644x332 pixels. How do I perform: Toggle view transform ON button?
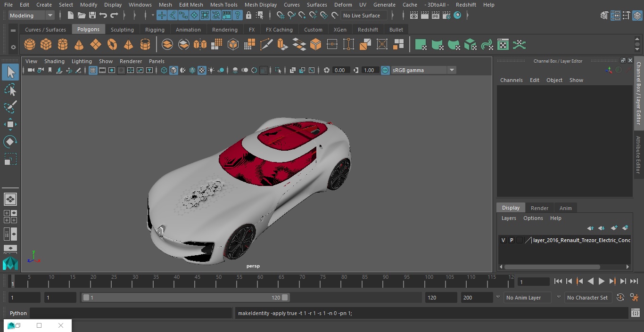click(x=385, y=70)
